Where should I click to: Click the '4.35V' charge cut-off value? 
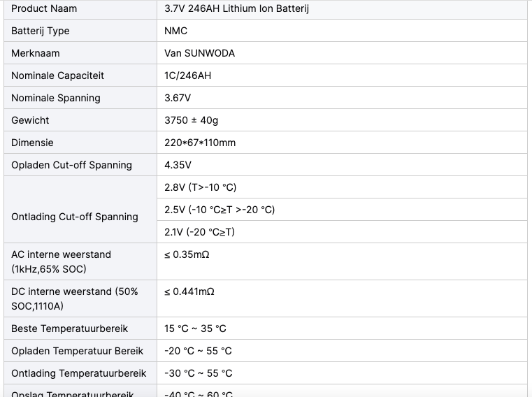(x=178, y=165)
